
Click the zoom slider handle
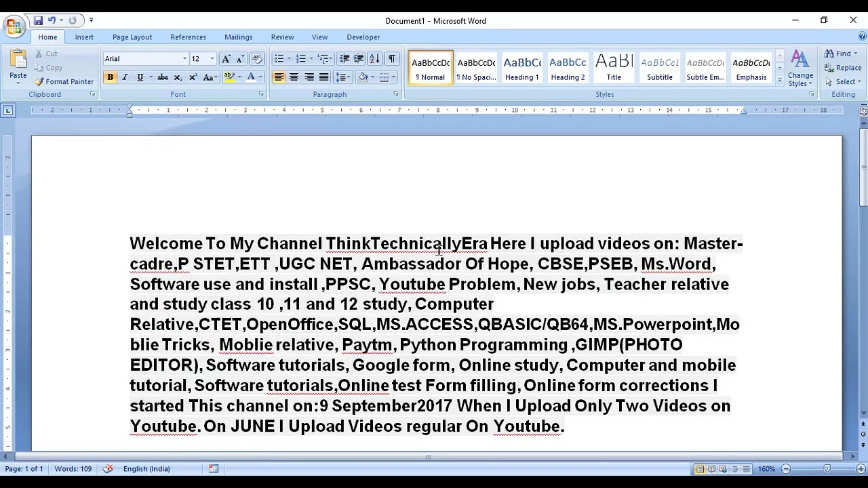827,469
